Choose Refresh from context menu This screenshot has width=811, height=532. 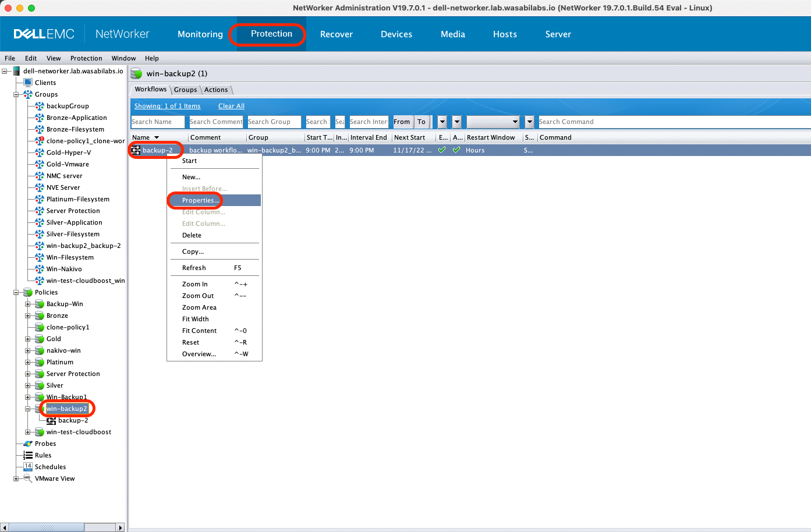point(214,268)
